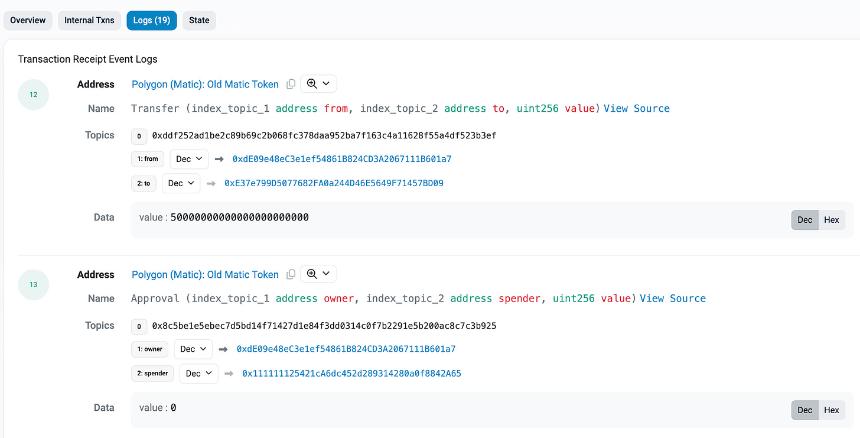Open Dec dropdown for Transfer 'to' topic
This screenshot has height=438, width=860.
coord(181,183)
